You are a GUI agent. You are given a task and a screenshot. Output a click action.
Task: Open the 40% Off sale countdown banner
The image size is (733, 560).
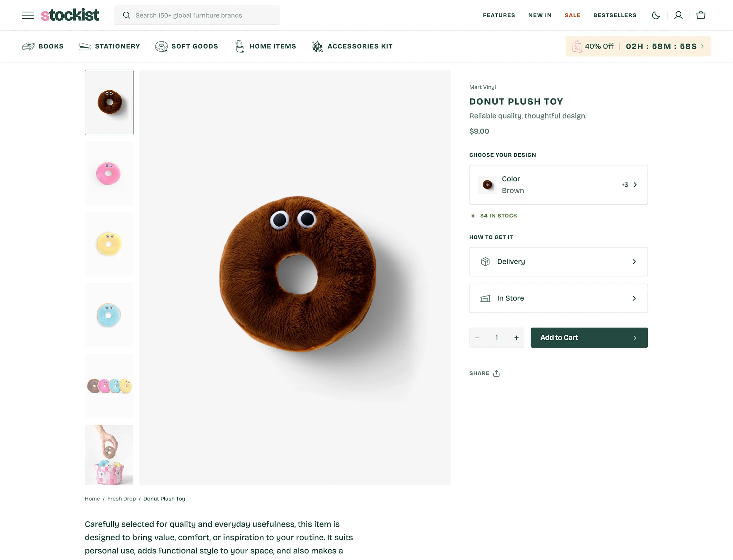pos(638,46)
